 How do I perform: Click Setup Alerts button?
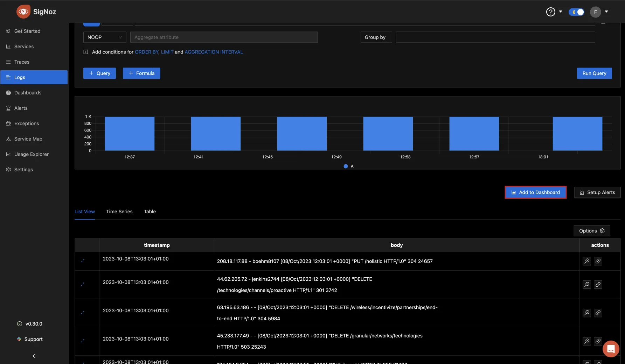coord(597,192)
